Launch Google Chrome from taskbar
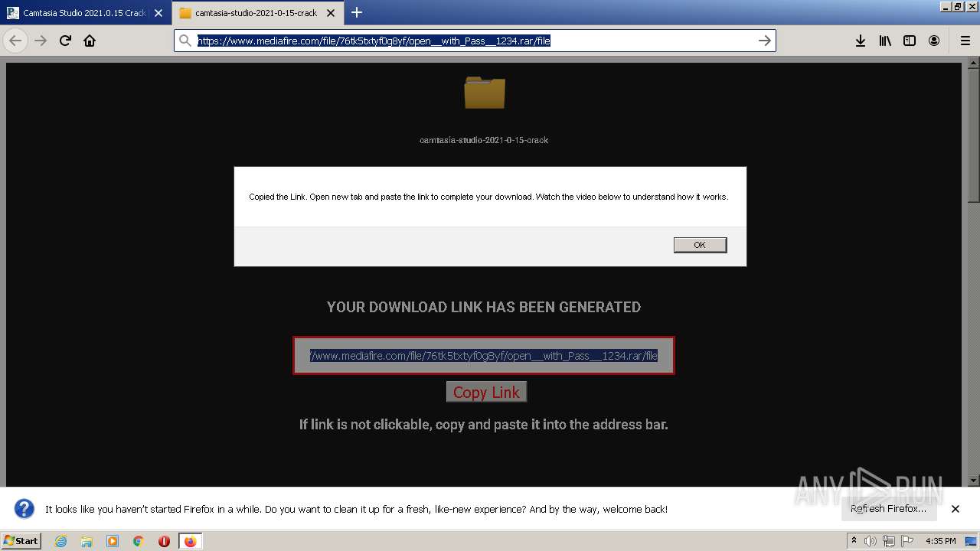980x551 pixels. [139, 541]
